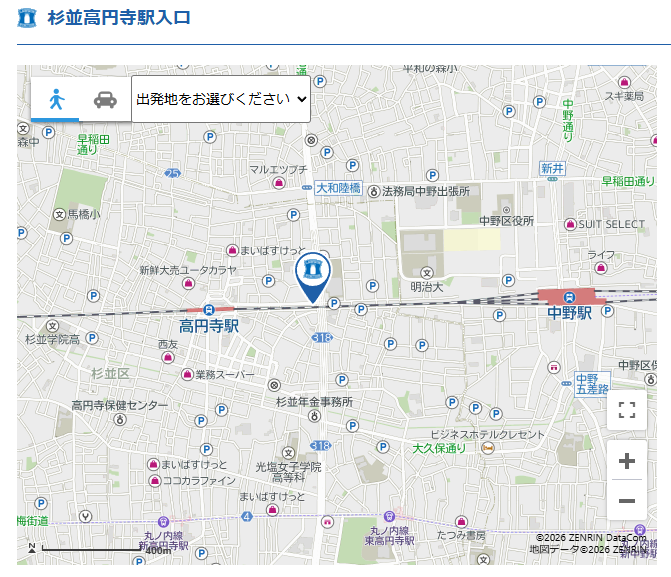Click the ZENRIN DataCom copyright text
Screen dimensions: 671x577
click(591, 538)
